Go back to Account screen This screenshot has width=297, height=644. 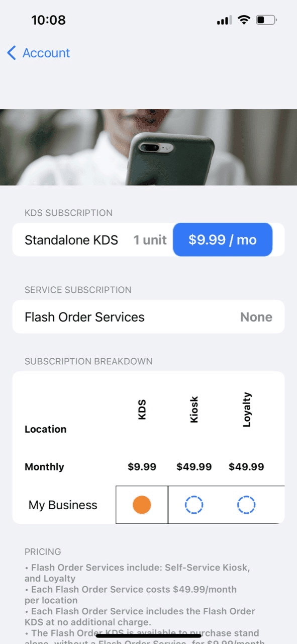pyautogui.click(x=39, y=53)
